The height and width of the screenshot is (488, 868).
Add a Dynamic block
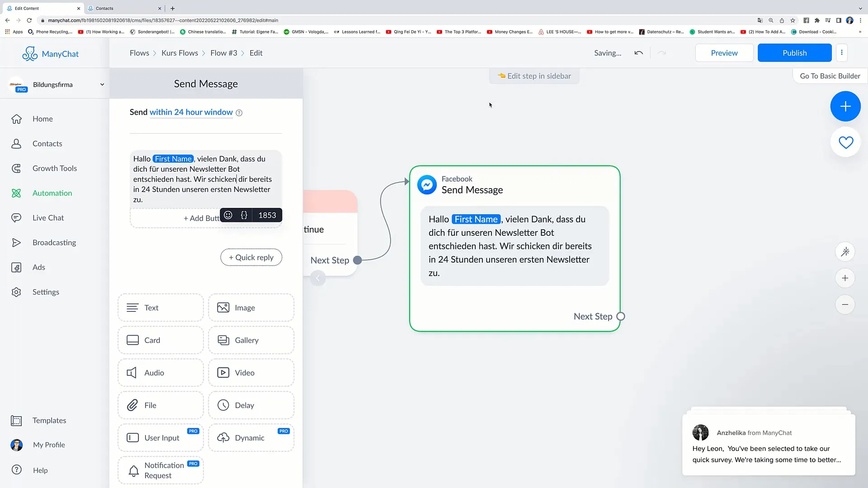pyautogui.click(x=251, y=438)
